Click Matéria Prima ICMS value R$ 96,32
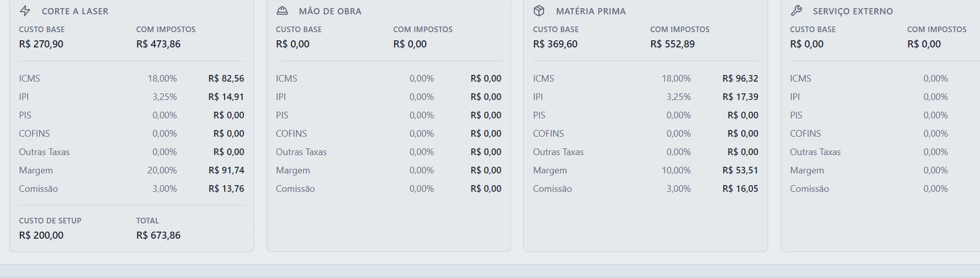 [x=740, y=78]
